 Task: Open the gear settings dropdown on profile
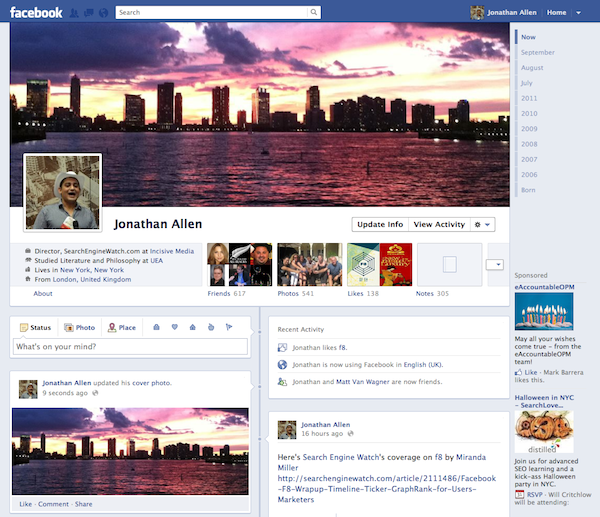point(482,225)
